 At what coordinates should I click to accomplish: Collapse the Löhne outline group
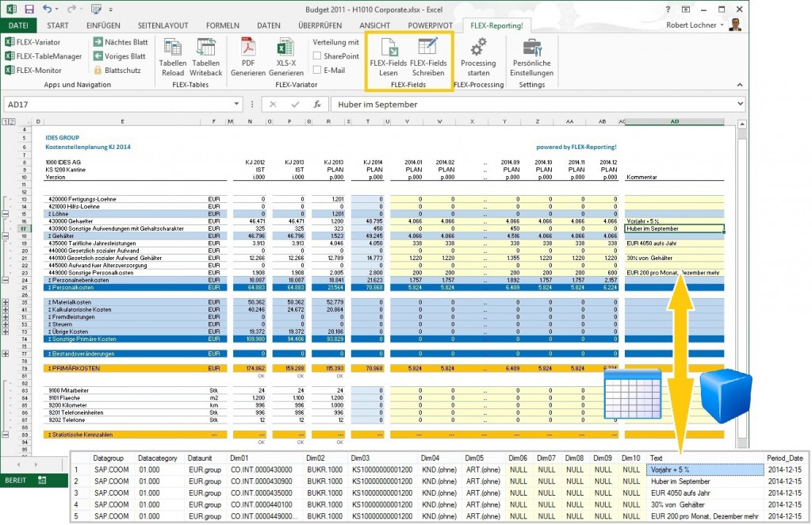[6, 213]
